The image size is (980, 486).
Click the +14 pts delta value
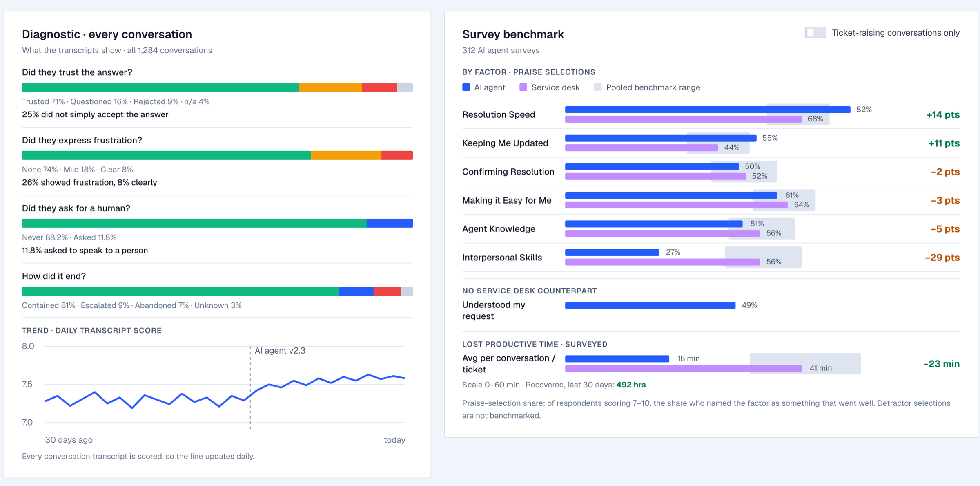coord(943,114)
